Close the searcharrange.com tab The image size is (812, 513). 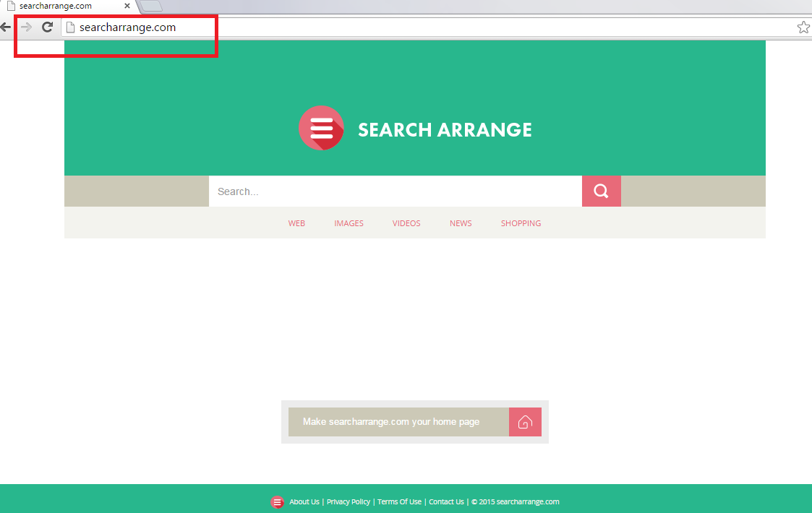(127, 7)
